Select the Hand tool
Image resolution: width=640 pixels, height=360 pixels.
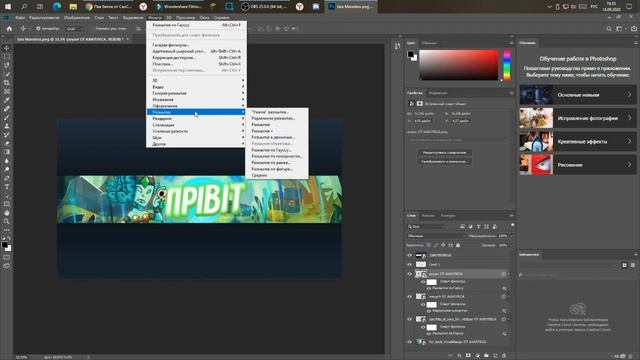point(7,213)
